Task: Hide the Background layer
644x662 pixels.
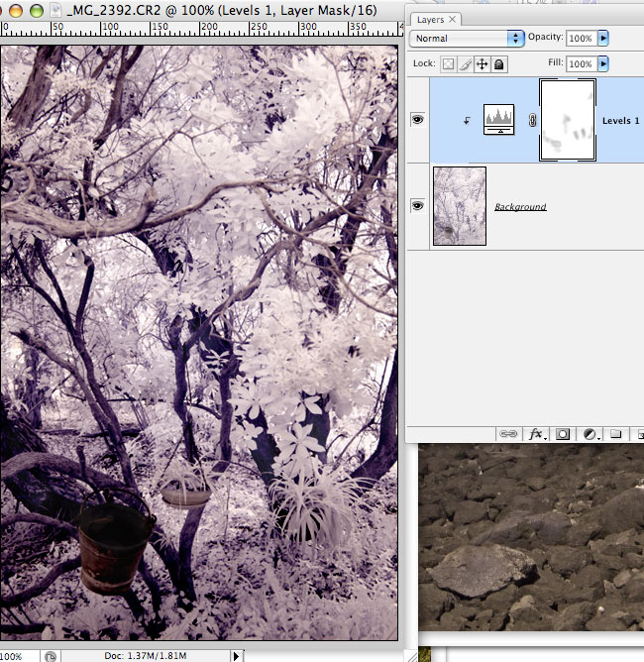Action: pyautogui.click(x=418, y=205)
